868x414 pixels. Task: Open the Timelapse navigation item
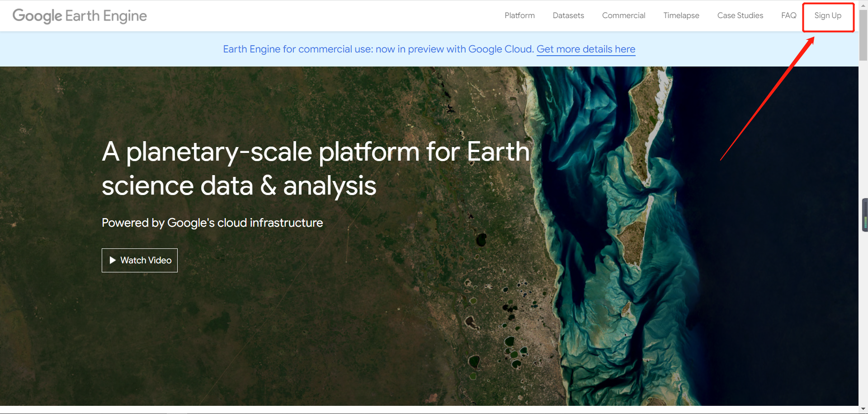pos(681,15)
